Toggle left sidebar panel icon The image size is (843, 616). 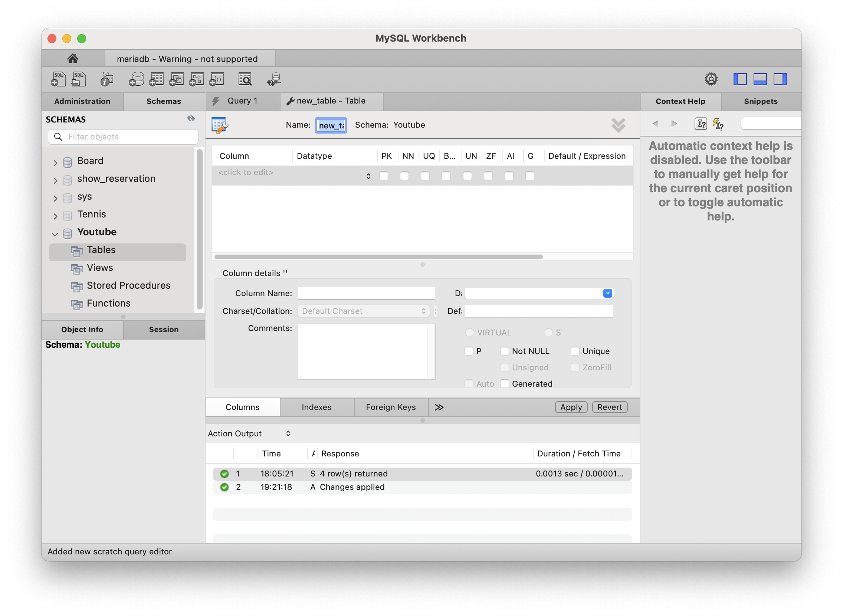point(741,79)
